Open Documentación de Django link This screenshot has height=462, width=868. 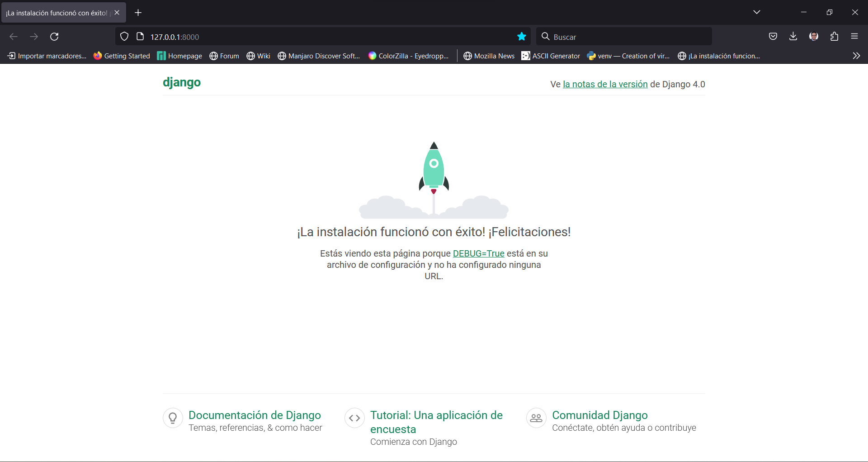(x=255, y=415)
